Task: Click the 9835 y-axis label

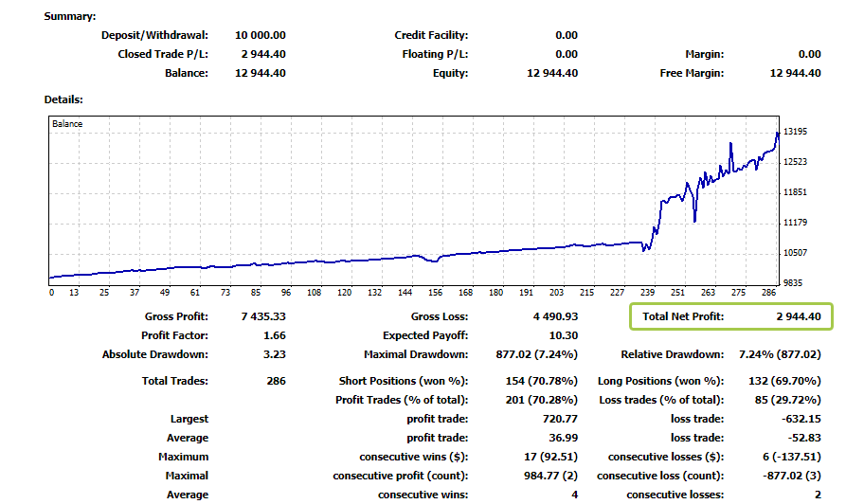Action: tap(793, 283)
